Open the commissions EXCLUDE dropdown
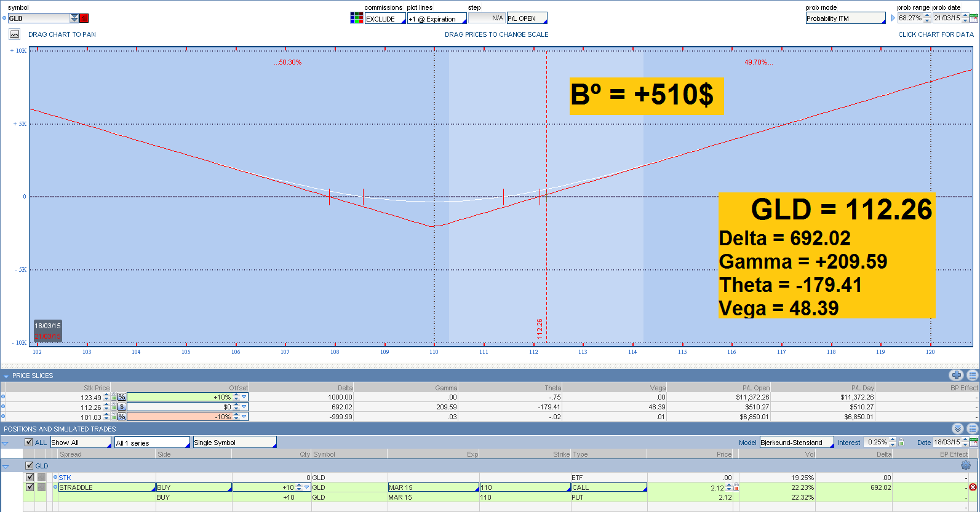980x512 pixels. [385, 19]
